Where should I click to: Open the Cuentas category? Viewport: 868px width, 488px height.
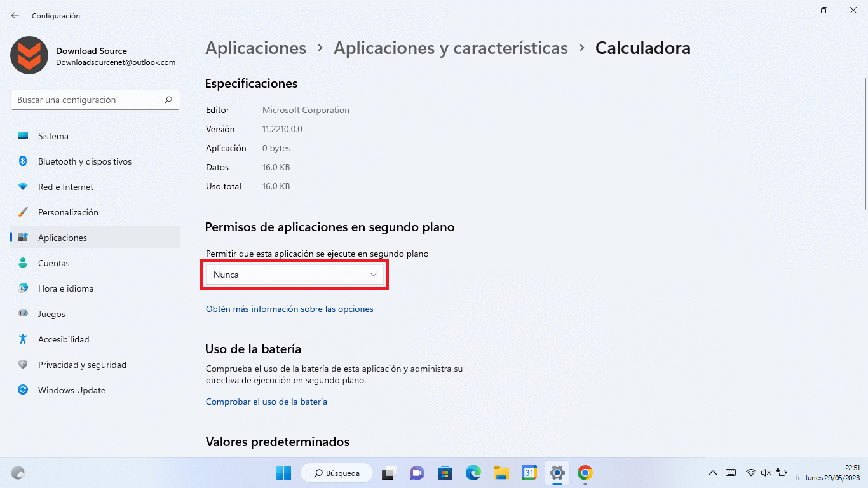point(95,263)
